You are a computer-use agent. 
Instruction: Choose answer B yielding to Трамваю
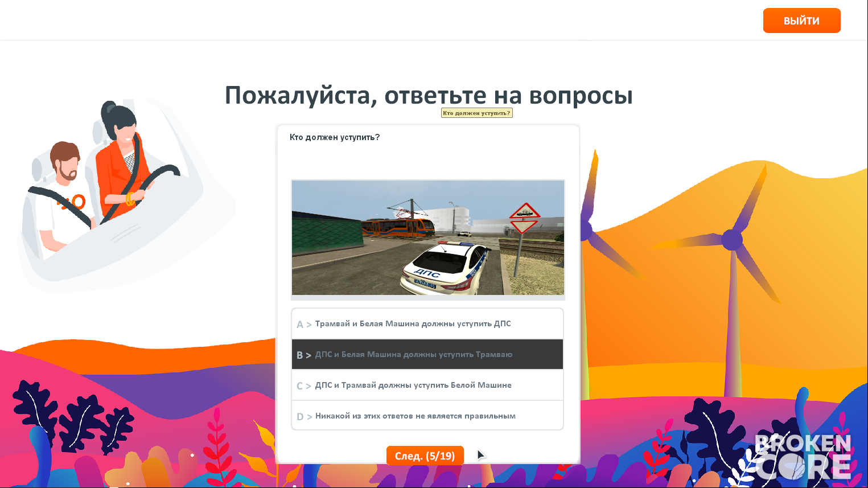click(x=427, y=355)
